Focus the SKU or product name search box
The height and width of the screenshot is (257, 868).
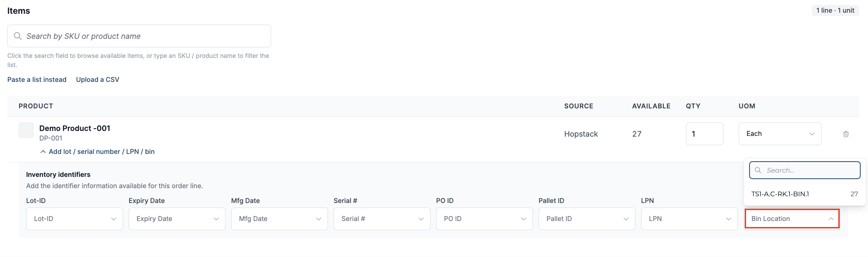point(139,36)
